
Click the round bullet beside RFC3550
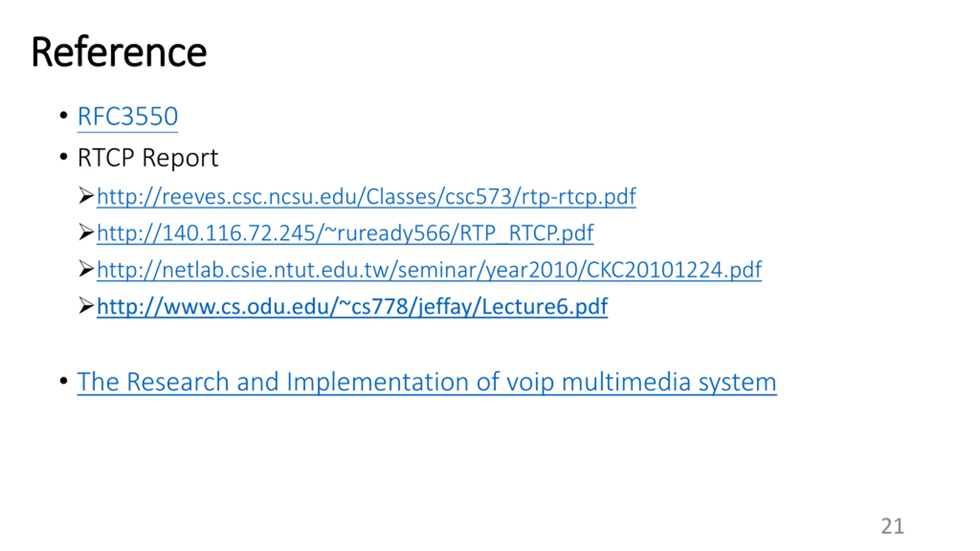click(x=64, y=116)
